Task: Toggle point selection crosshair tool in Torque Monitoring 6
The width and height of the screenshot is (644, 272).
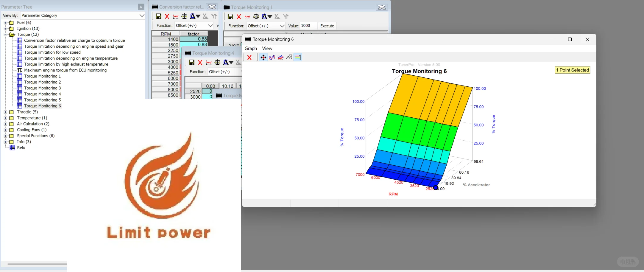Action: (x=263, y=57)
